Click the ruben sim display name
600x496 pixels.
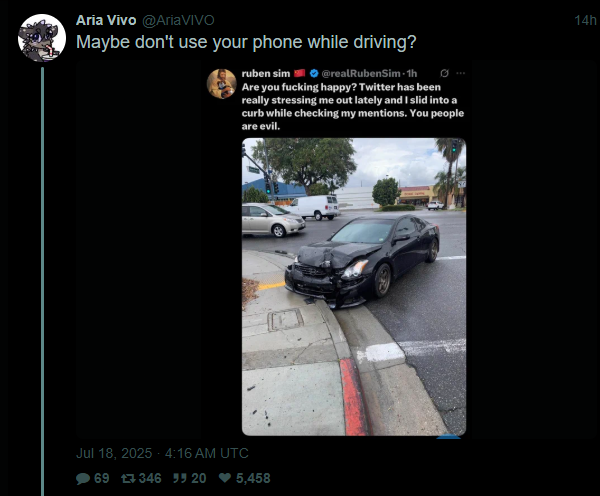[266, 73]
